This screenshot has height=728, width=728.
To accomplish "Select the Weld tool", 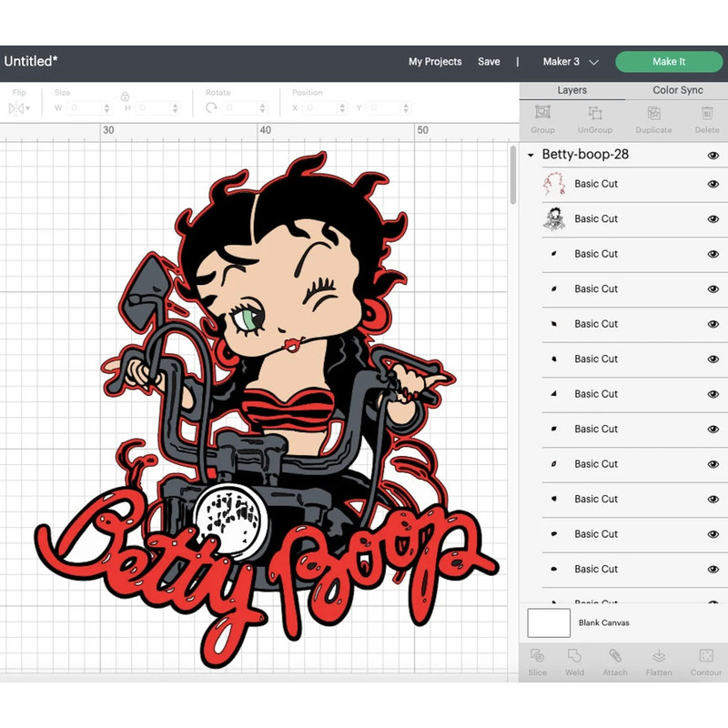I will [x=575, y=662].
